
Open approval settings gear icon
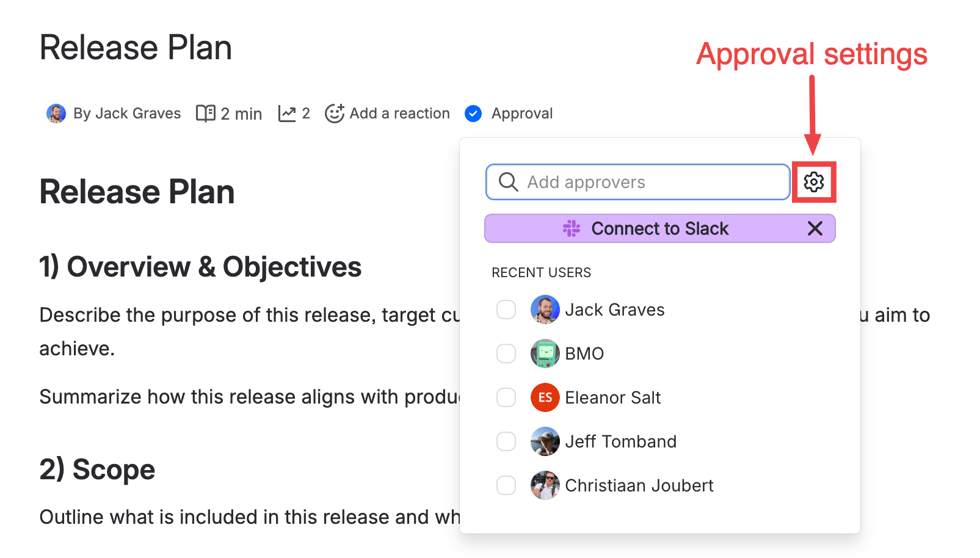[x=813, y=182]
